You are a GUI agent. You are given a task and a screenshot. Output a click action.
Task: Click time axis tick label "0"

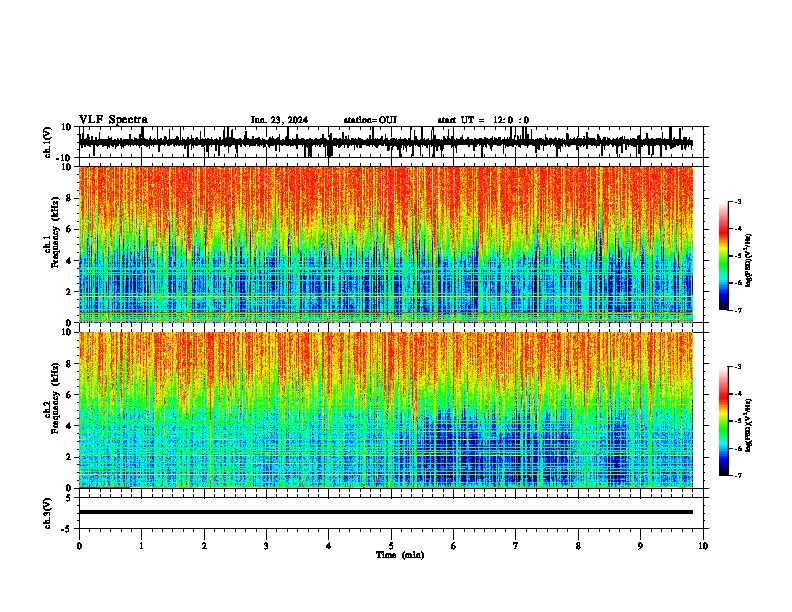[79, 546]
